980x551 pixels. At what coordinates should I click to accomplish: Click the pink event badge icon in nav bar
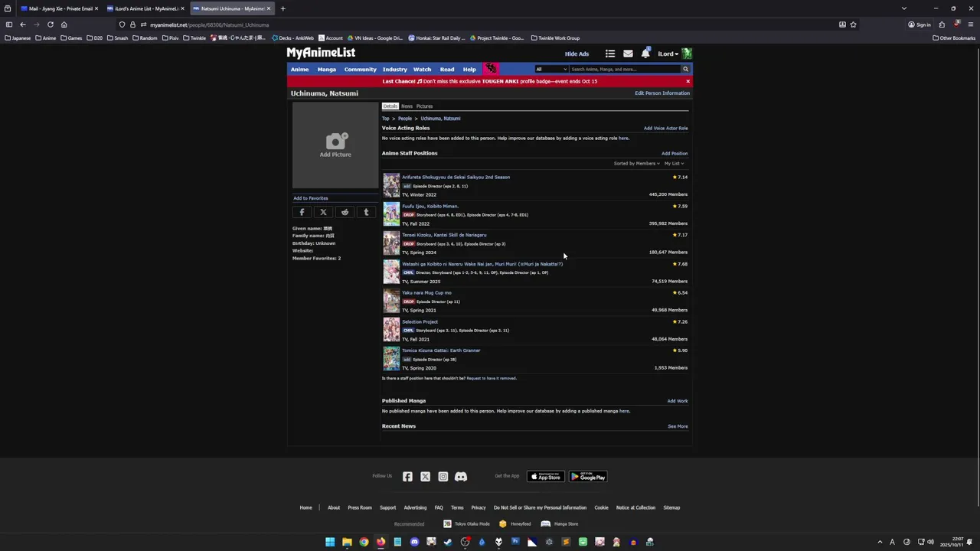(490, 69)
